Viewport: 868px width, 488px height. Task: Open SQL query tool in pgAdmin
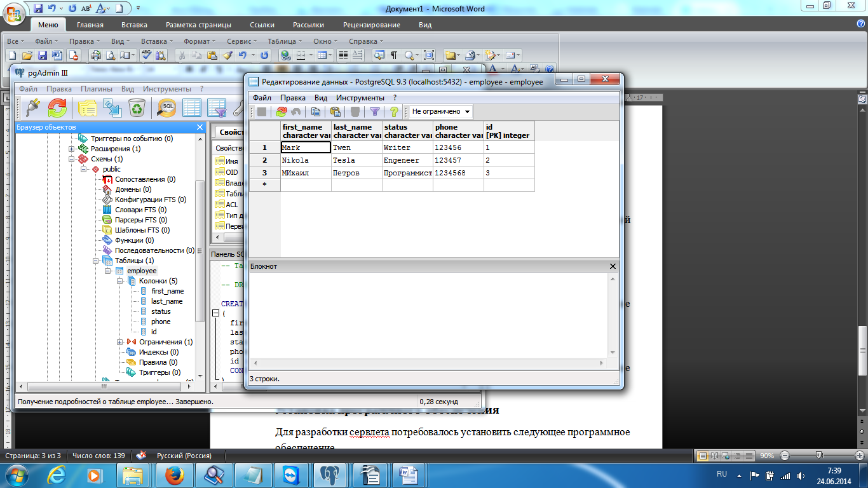[x=166, y=108]
